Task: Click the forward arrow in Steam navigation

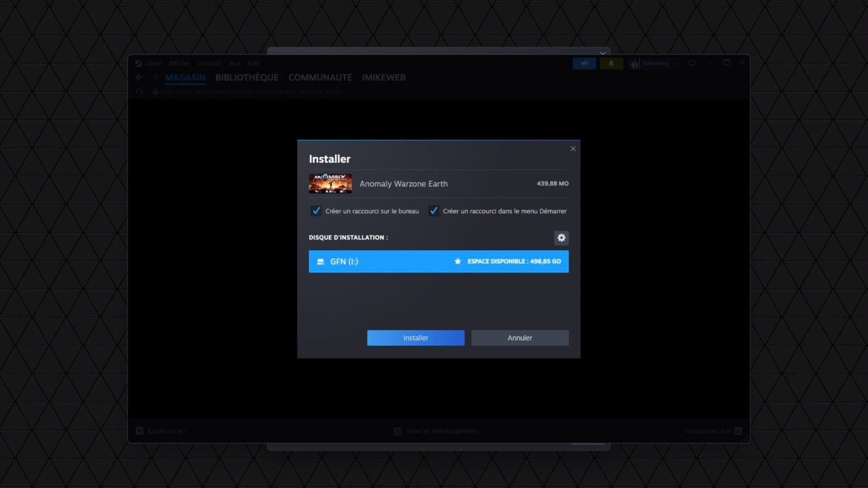Action: [155, 77]
